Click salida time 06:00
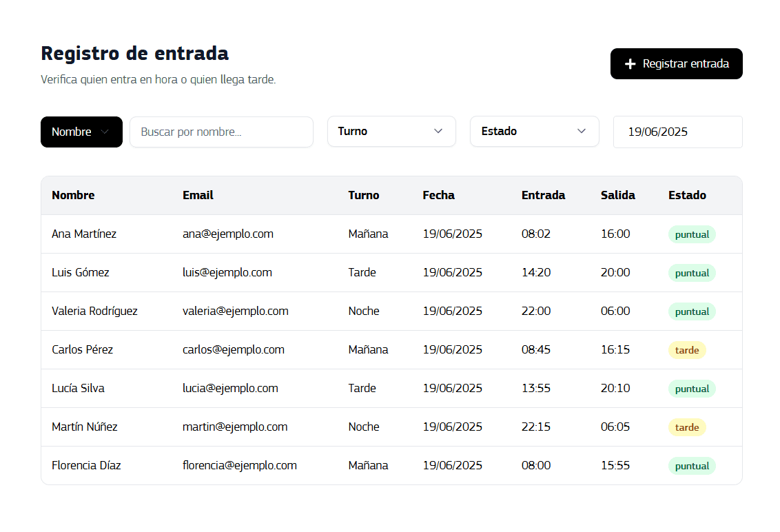 click(x=615, y=311)
